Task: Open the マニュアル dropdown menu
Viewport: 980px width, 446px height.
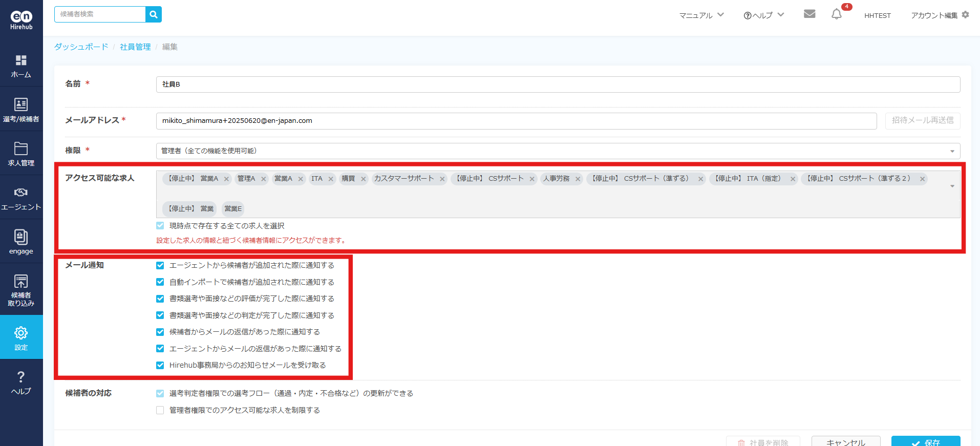Action: point(701,15)
